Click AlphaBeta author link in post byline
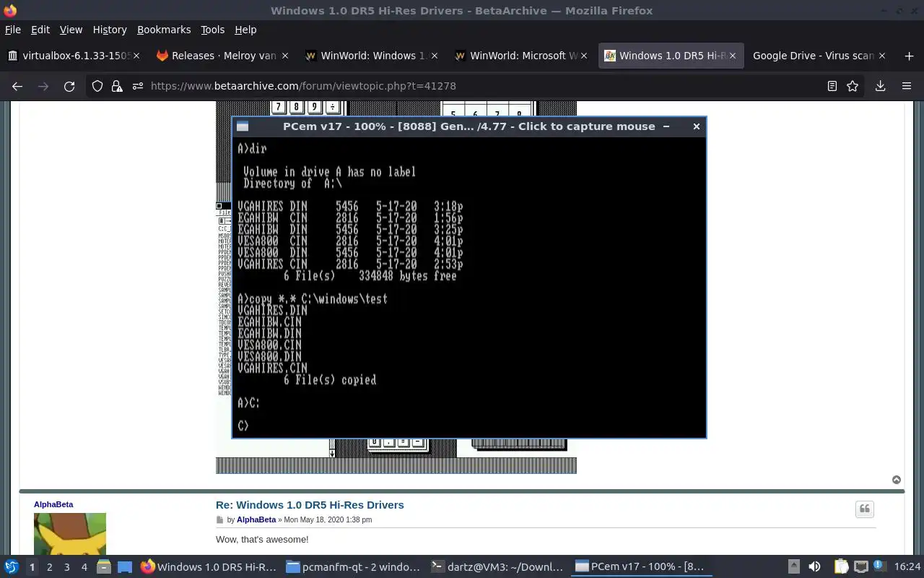 [x=256, y=520]
